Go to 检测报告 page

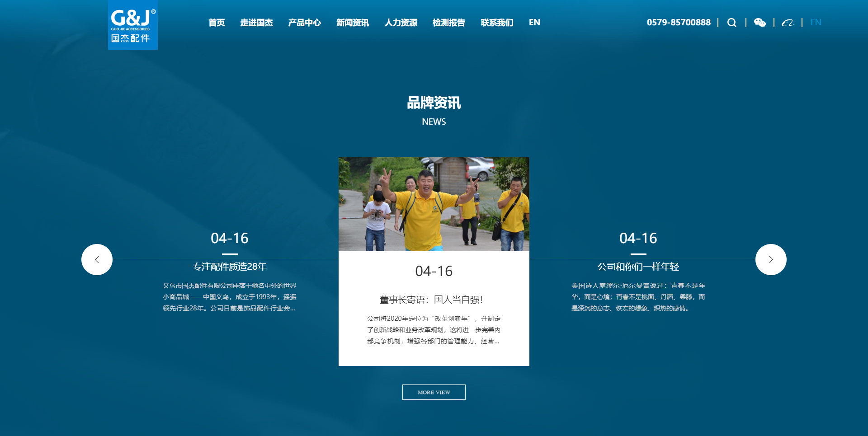point(448,23)
